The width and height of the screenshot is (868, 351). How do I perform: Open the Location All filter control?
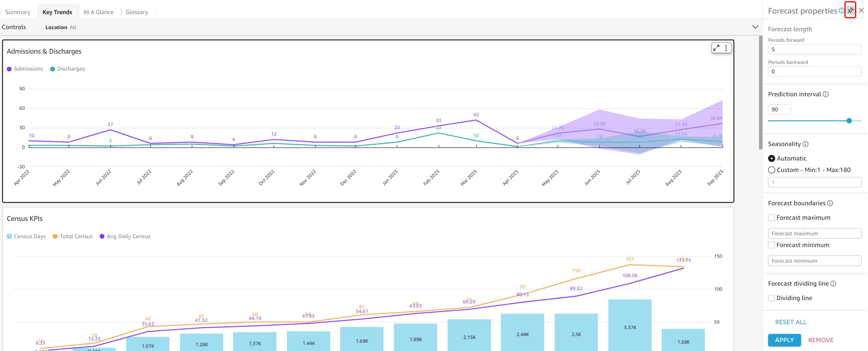[x=61, y=27]
